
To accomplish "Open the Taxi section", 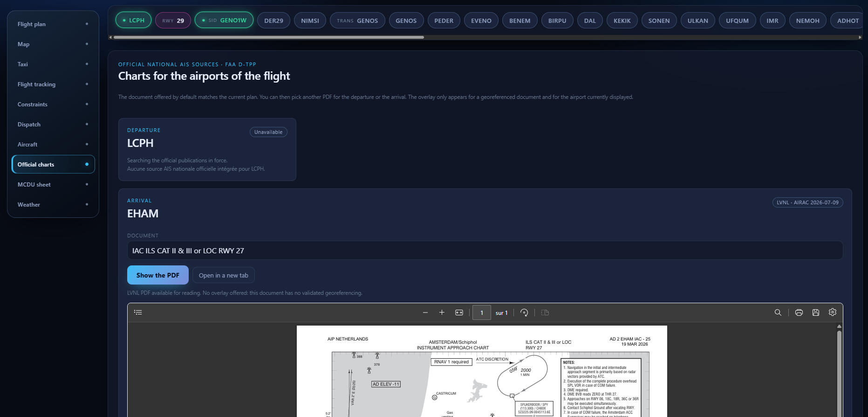I will click(x=53, y=64).
